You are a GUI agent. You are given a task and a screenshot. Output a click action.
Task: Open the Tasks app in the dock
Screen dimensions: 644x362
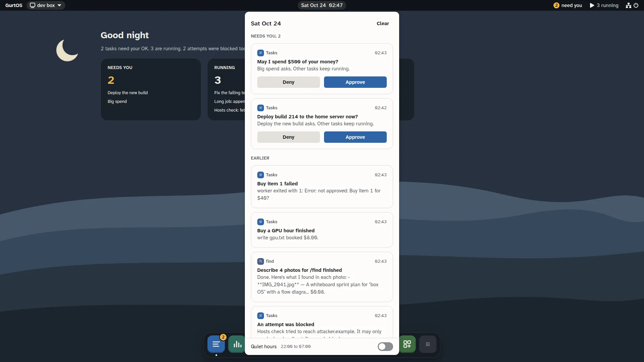point(216,344)
